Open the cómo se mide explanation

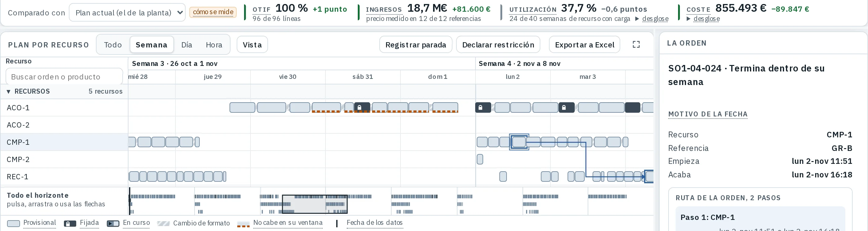coord(213,12)
